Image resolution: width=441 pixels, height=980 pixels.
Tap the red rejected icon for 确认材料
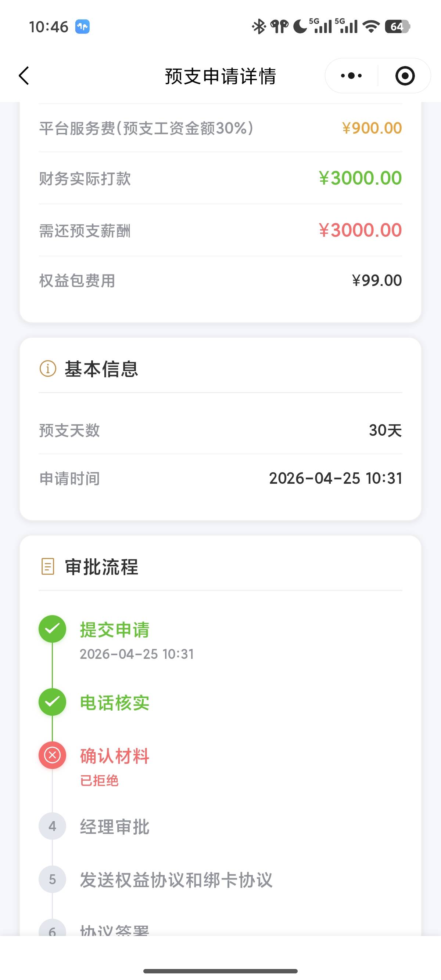(53, 755)
